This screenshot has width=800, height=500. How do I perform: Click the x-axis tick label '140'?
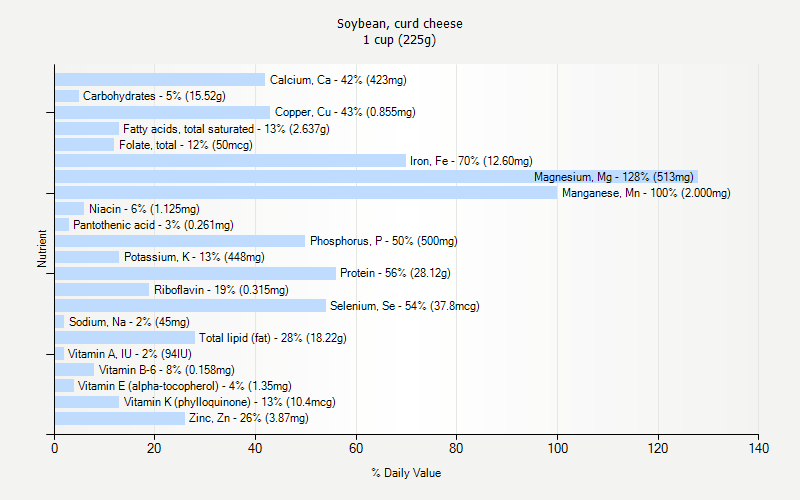pos(759,448)
